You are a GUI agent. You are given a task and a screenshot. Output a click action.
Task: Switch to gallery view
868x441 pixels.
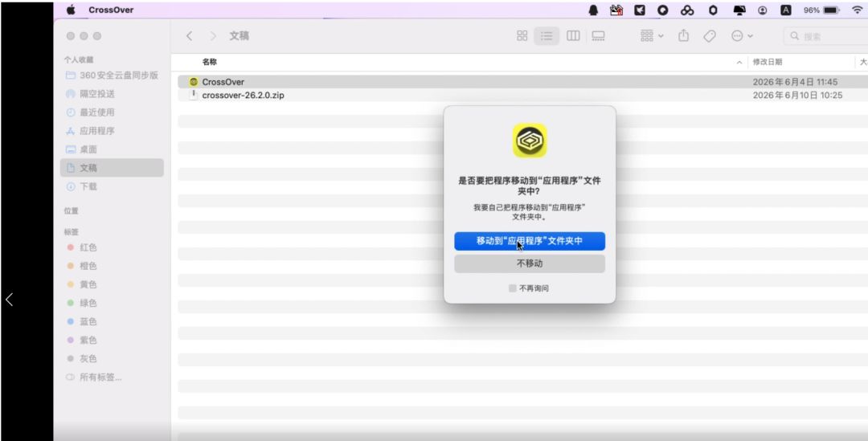(598, 36)
